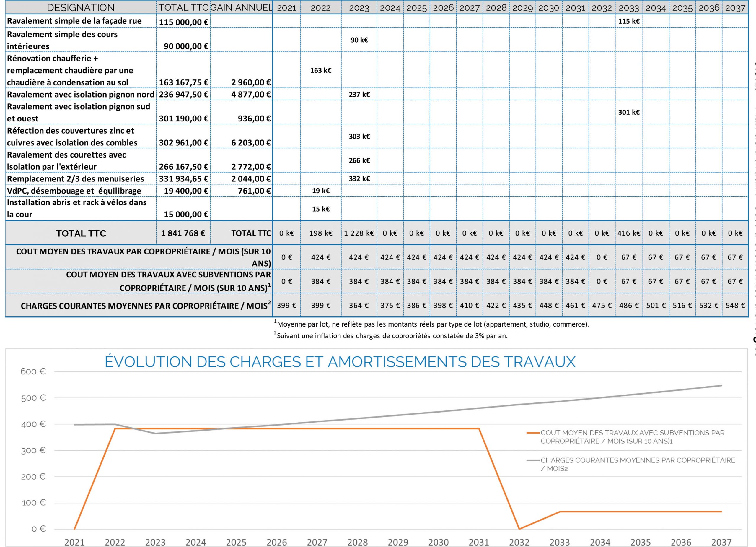Image resolution: width=756 pixels, height=547 pixels.
Task: Select the TOTAL TTC column header
Action: pos(183,7)
